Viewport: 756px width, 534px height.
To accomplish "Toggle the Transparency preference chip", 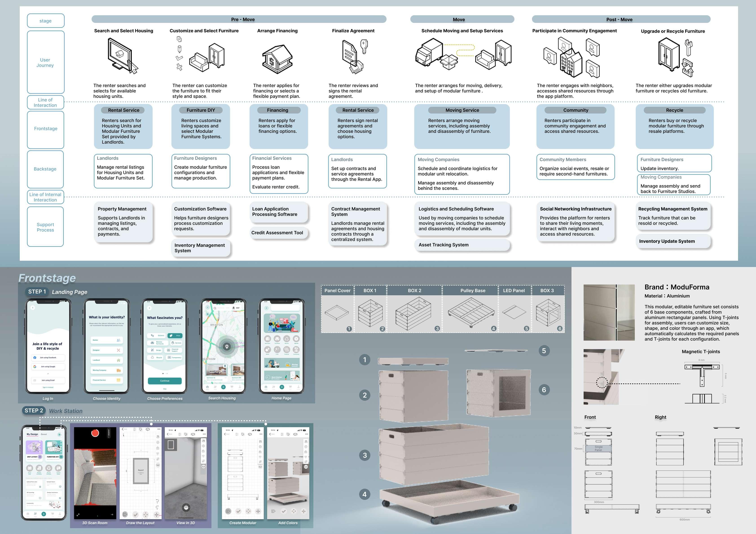I will click(x=174, y=357).
